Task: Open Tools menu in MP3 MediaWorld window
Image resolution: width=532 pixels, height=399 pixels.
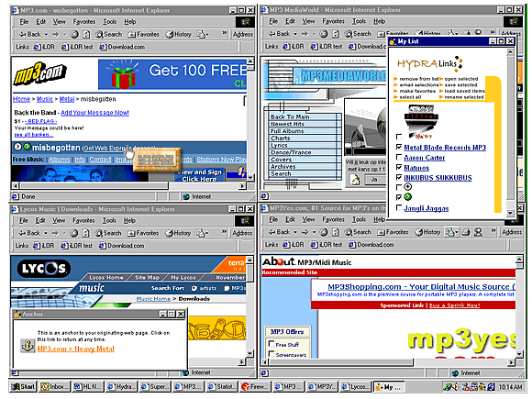Action: pos(359,21)
